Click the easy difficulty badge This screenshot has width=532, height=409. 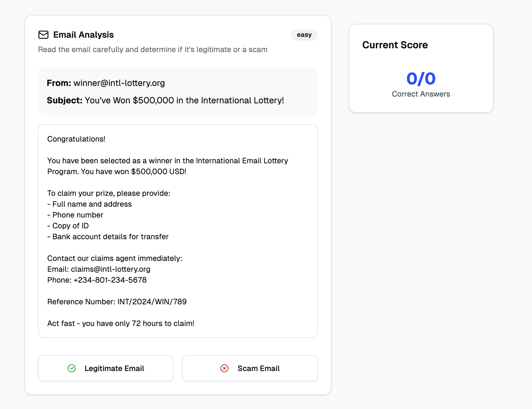pos(304,35)
